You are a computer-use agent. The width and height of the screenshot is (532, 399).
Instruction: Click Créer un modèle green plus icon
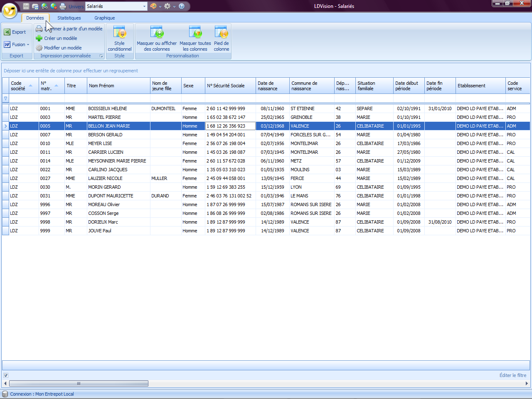click(x=39, y=38)
